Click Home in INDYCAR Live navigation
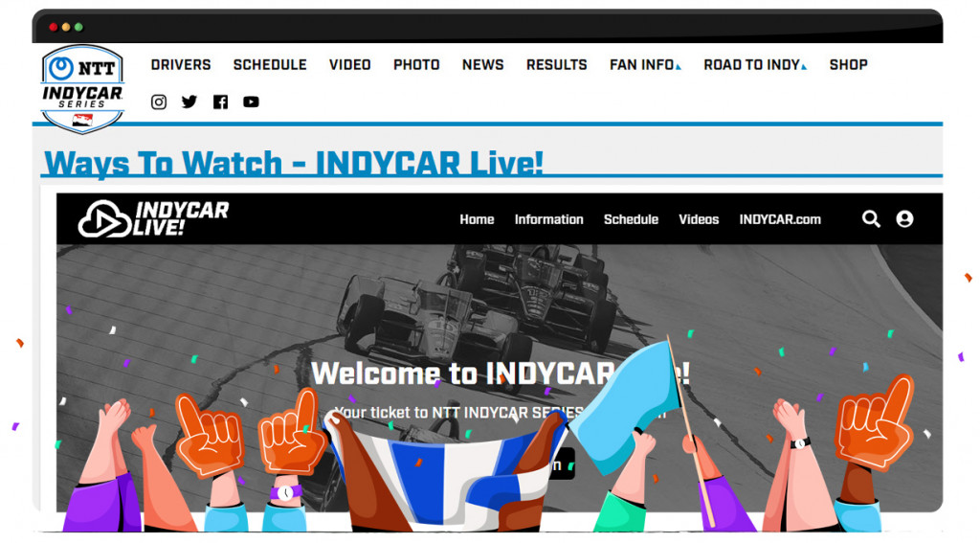Image resolution: width=980 pixels, height=543 pixels. (x=477, y=219)
